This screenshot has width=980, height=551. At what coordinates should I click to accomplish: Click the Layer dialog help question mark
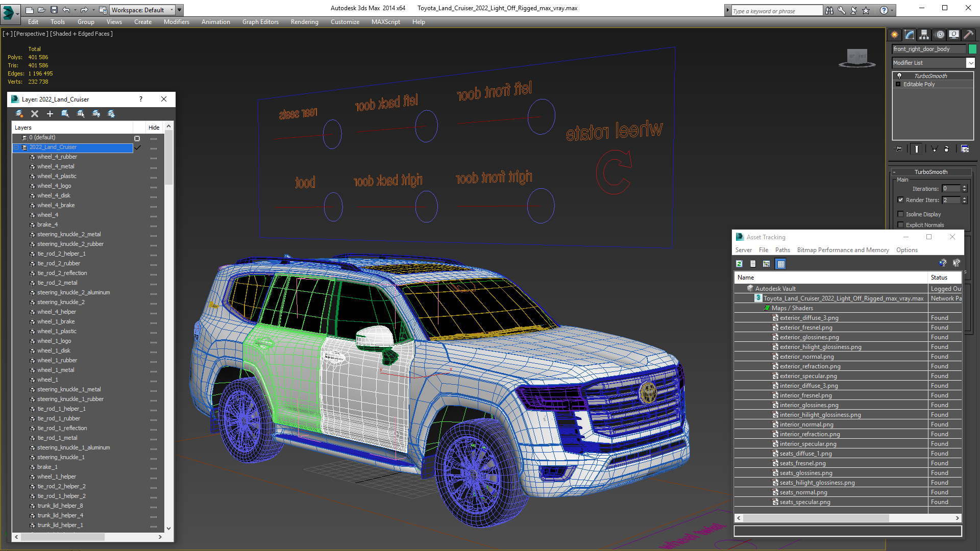141,99
